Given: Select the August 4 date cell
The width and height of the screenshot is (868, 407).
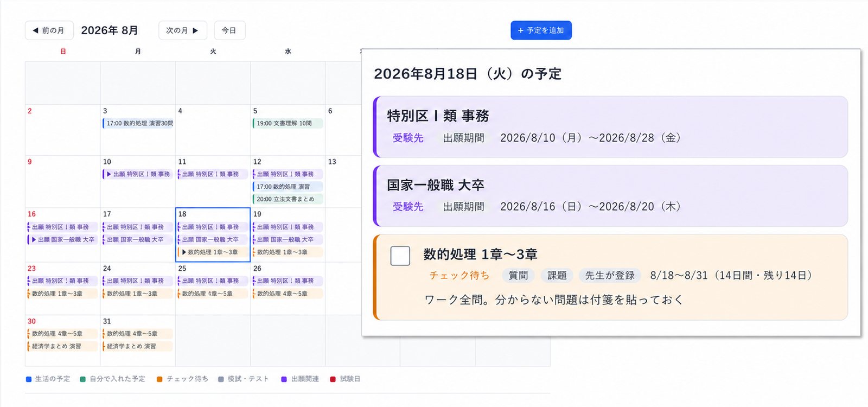Looking at the screenshot, I should point(213,130).
